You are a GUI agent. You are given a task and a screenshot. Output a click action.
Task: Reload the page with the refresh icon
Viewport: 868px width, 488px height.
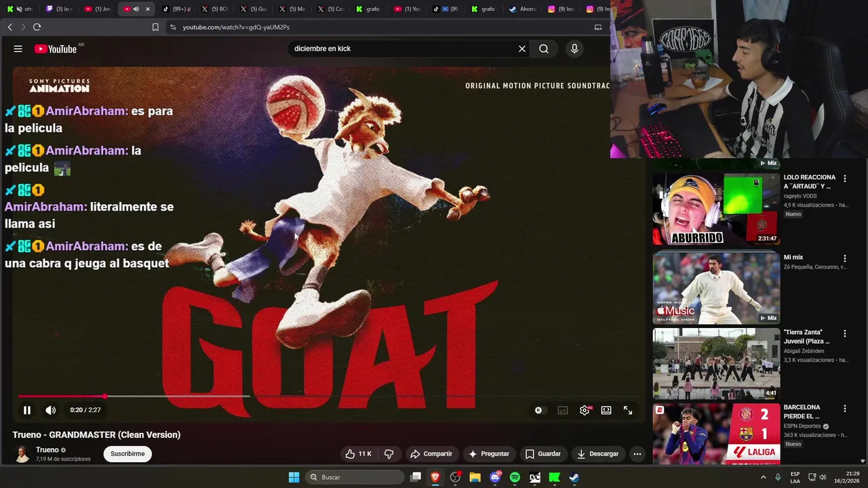tap(37, 27)
